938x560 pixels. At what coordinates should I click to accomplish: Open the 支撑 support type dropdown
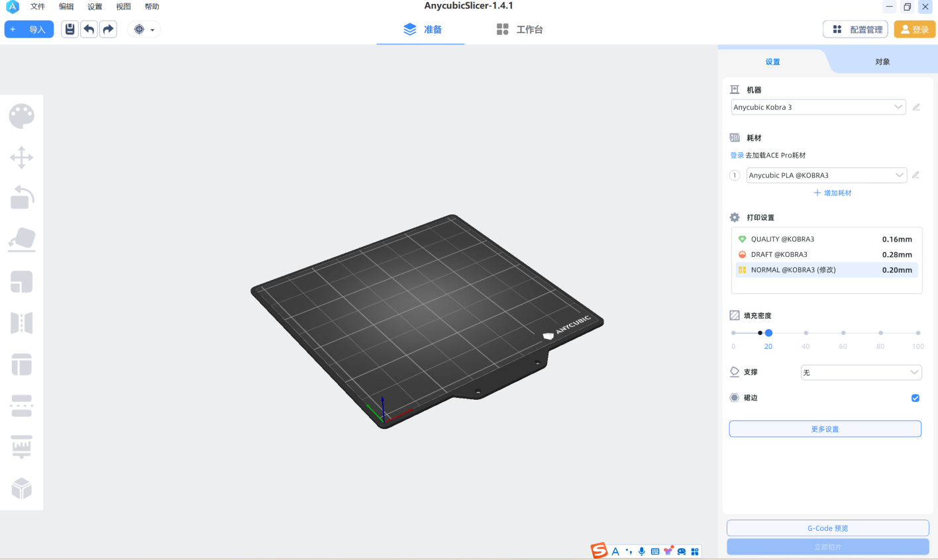[x=860, y=373]
